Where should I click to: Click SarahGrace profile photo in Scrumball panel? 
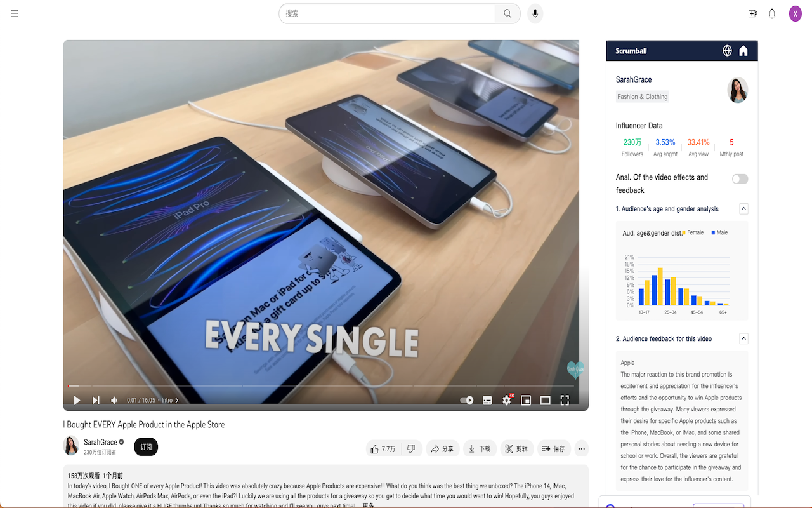738,90
